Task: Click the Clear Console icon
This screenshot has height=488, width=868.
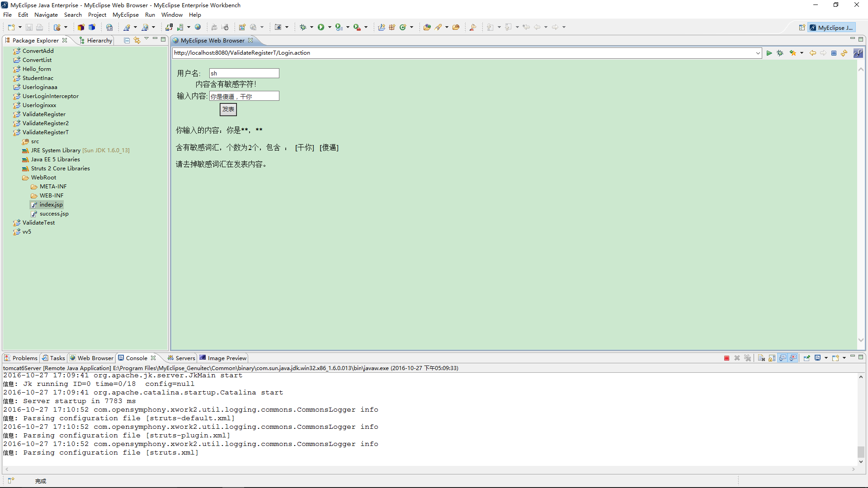Action: point(761,358)
